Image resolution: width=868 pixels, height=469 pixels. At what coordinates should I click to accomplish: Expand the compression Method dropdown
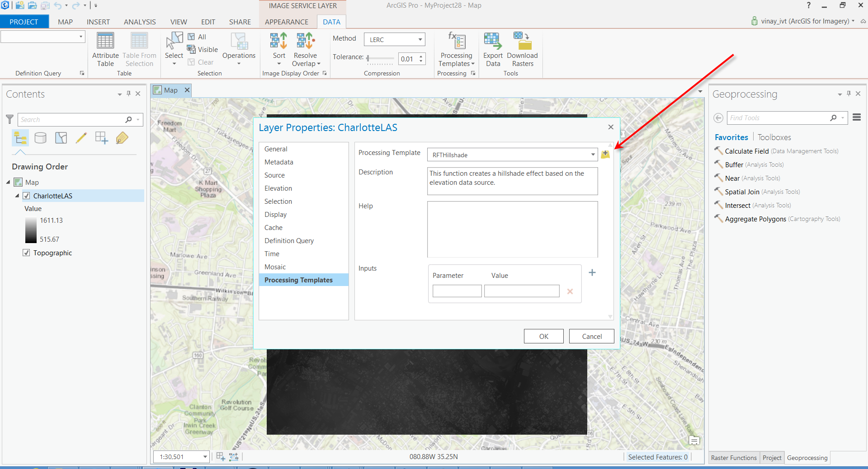(420, 39)
